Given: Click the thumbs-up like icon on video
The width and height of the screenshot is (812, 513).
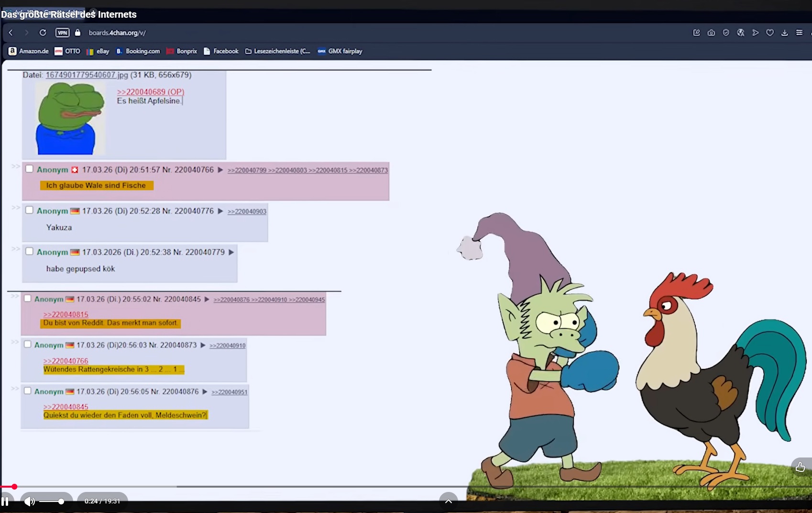Looking at the screenshot, I should tap(800, 467).
